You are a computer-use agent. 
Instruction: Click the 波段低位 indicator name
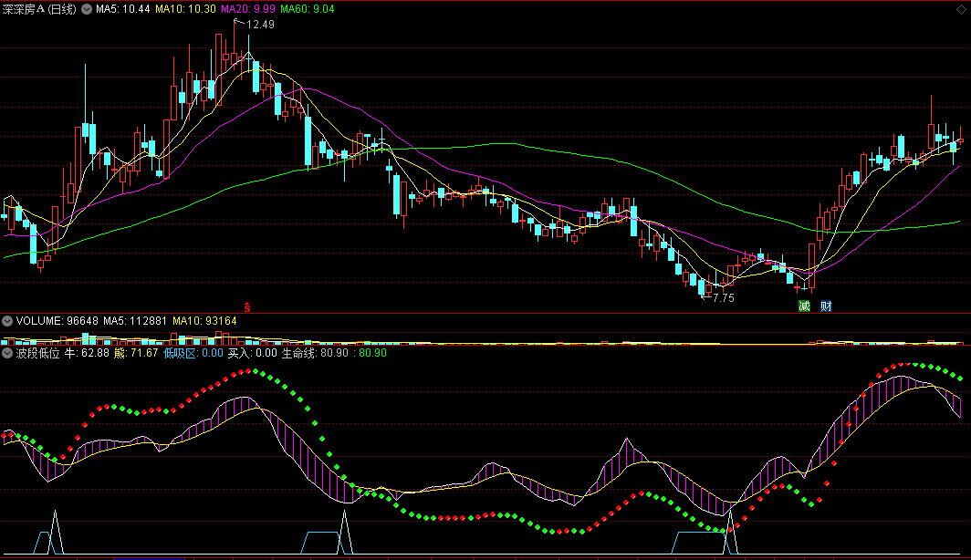[37, 353]
